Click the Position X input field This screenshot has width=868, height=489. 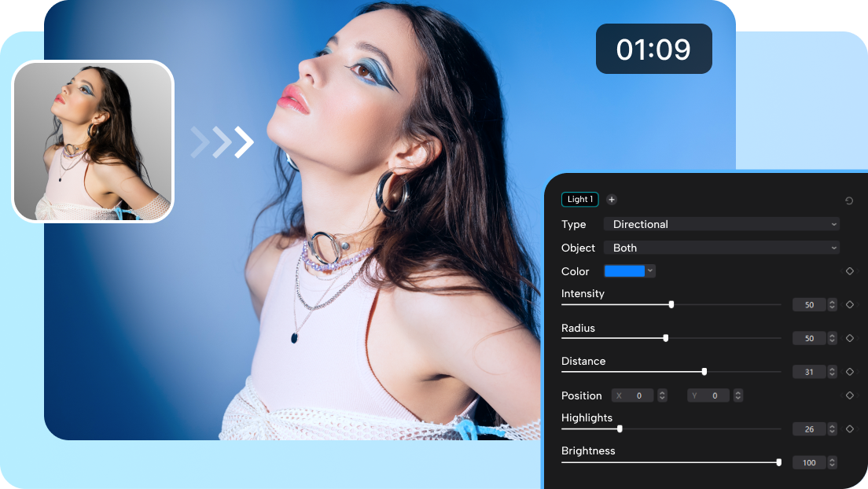633,395
